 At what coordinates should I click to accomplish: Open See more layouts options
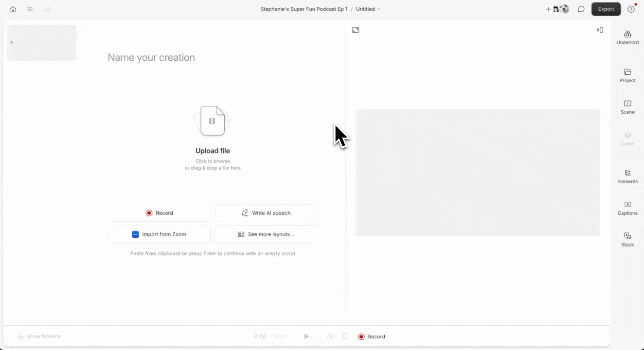[x=266, y=234]
